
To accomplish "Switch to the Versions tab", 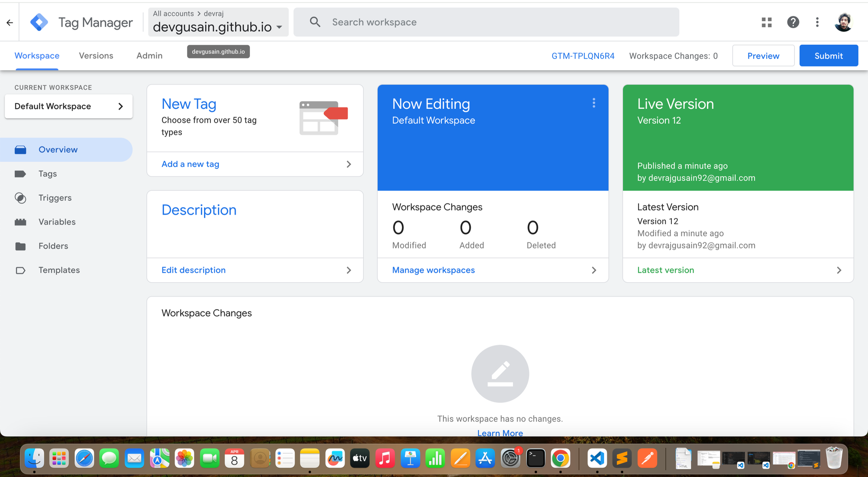I will 96,56.
